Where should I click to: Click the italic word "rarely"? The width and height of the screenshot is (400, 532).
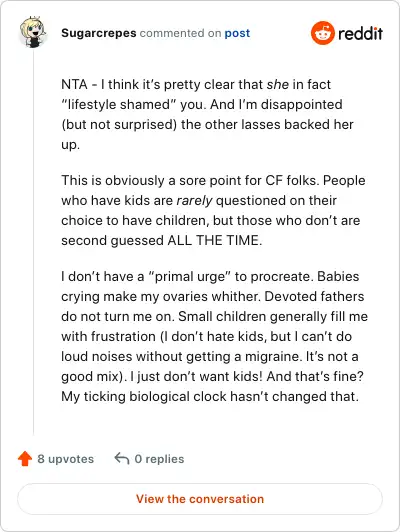pyautogui.click(x=194, y=201)
